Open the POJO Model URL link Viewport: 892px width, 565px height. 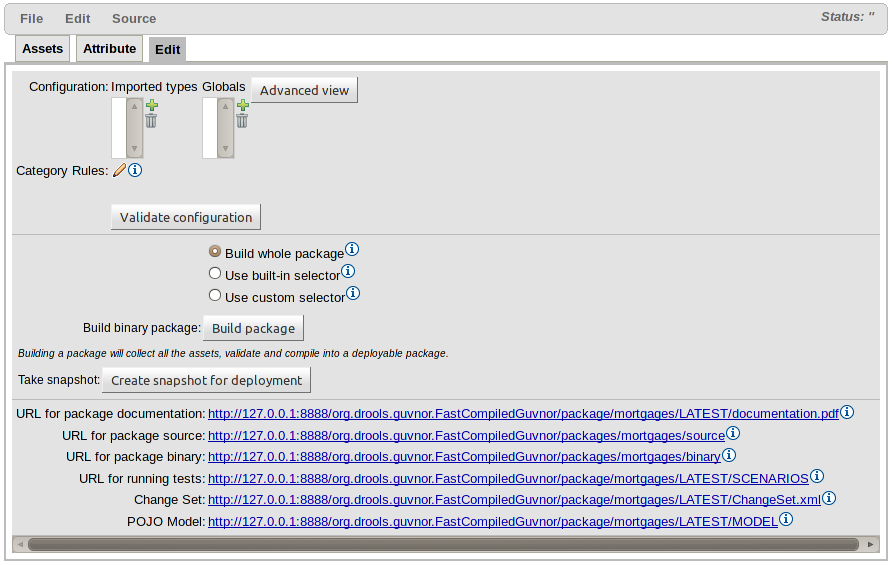(493, 521)
